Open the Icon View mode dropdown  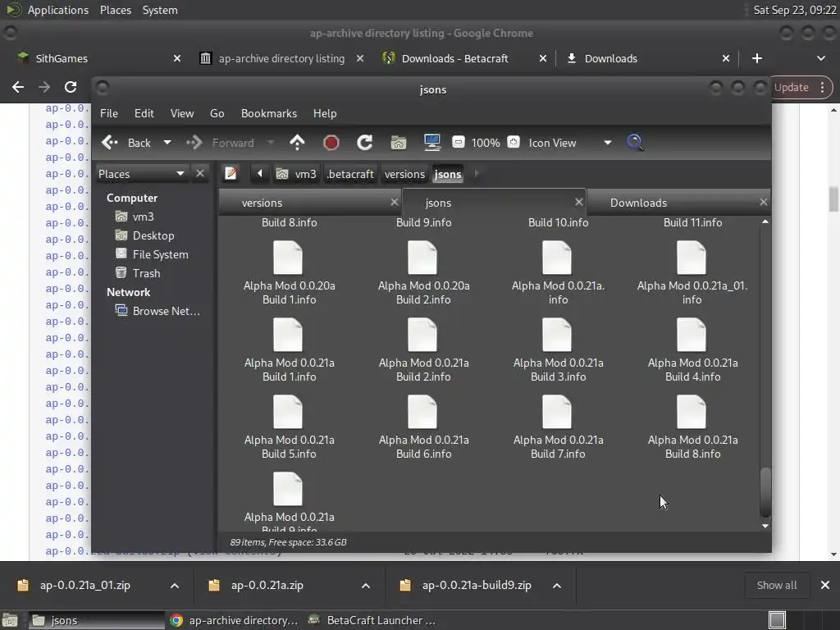pyautogui.click(x=569, y=143)
